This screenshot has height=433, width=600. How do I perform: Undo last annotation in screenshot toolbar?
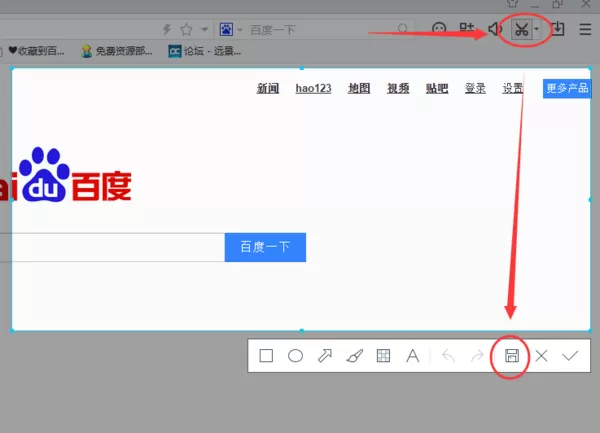coord(448,356)
